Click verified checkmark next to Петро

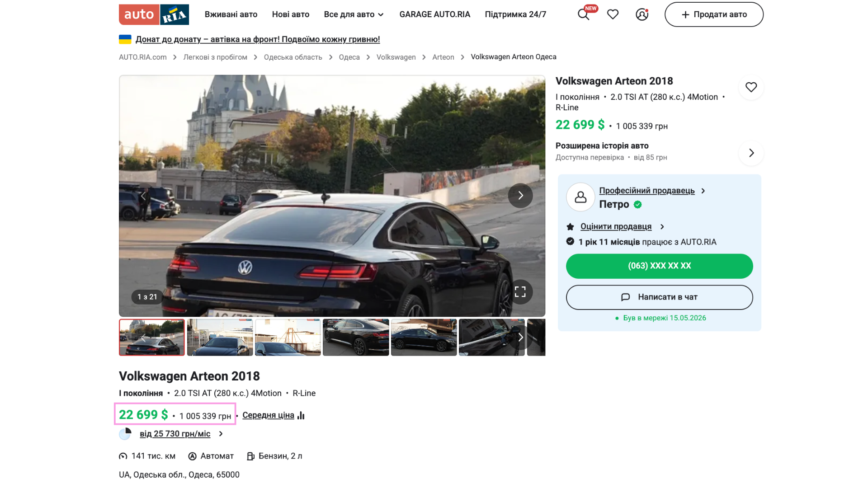[x=637, y=205]
